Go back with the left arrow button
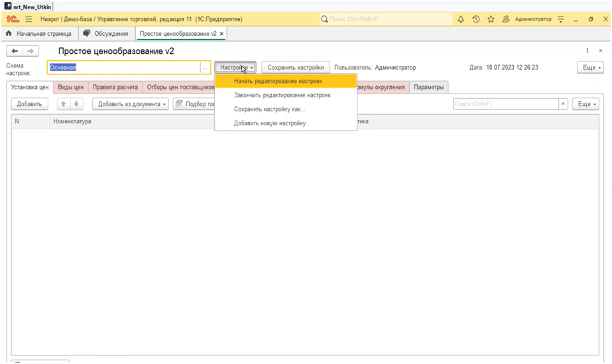The width and height of the screenshot is (612, 364). [x=15, y=51]
